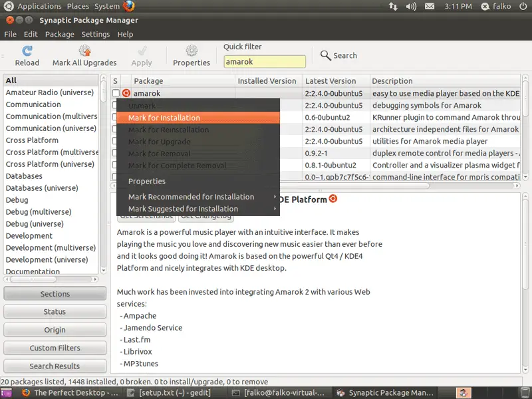The width and height of the screenshot is (532, 399).
Task: Click the Search magnifier button
Action: (x=338, y=55)
